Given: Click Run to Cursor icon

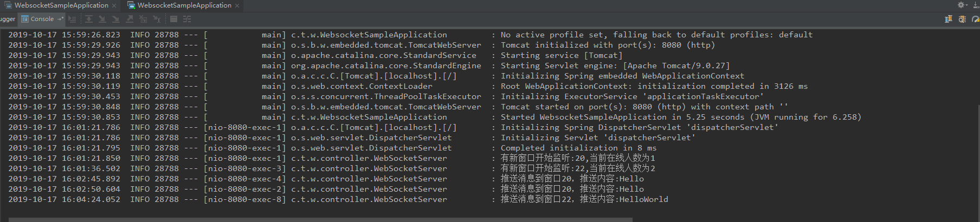Looking at the screenshot, I should 157,19.
